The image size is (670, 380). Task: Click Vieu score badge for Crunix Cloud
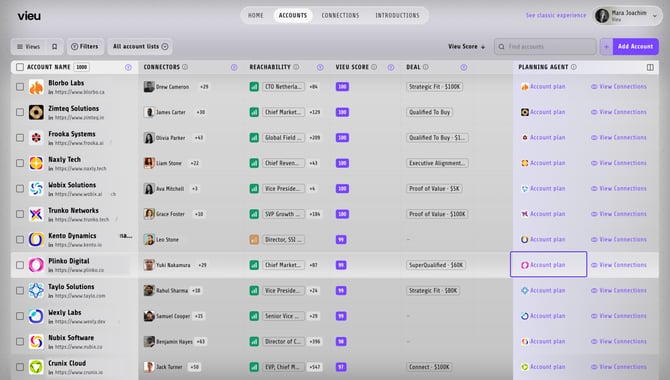341,367
